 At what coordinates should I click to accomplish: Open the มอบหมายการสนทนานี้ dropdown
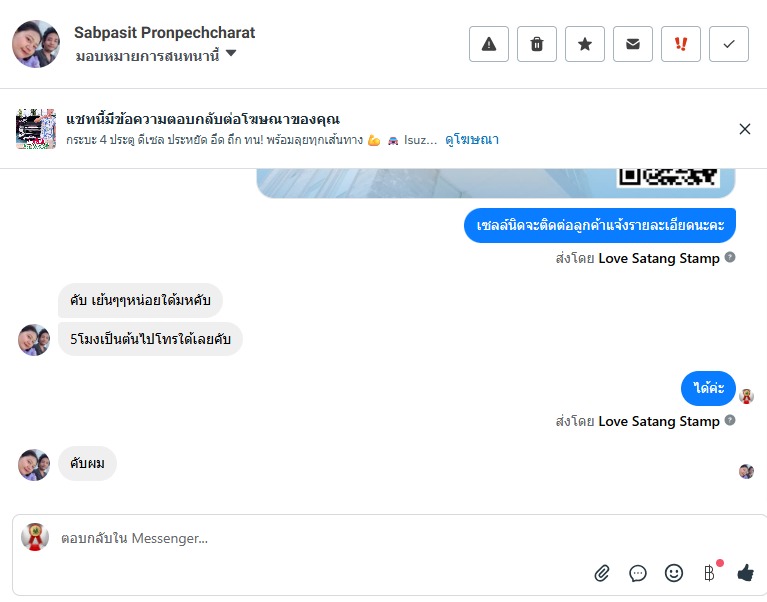pyautogui.click(x=156, y=55)
